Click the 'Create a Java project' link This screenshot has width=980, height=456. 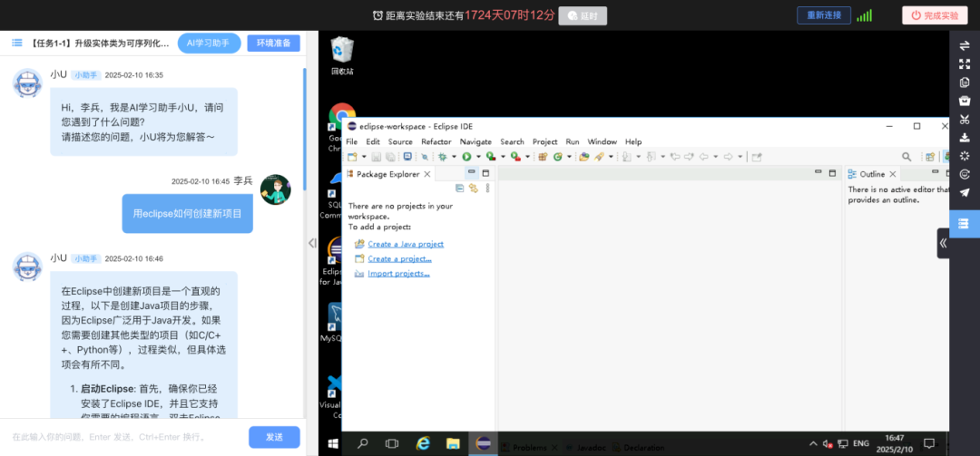point(406,244)
